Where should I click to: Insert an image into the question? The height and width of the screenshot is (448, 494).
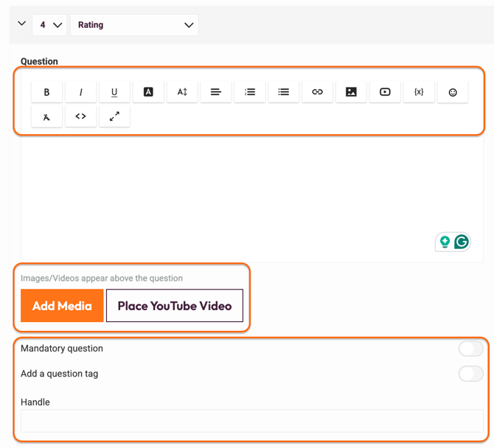(x=351, y=92)
